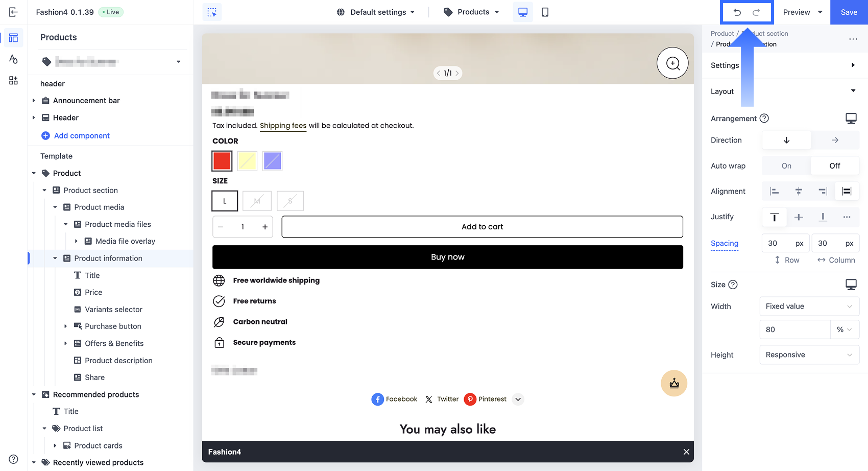Expand the Purchase button tree node

pyautogui.click(x=65, y=326)
